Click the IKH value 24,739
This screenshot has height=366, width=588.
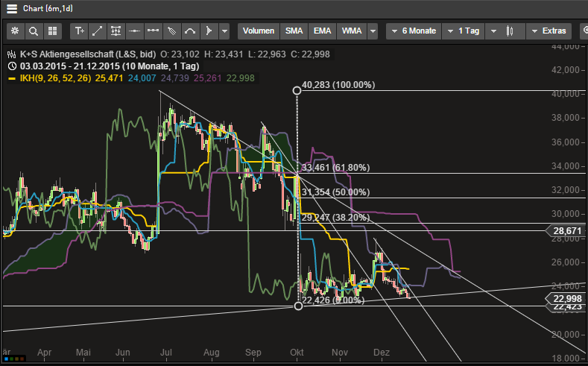coord(174,78)
